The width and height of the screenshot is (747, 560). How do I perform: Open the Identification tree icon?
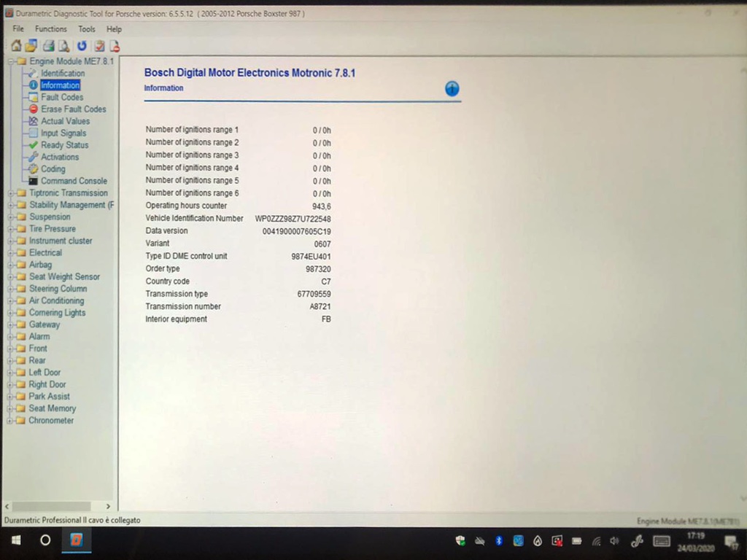(33, 73)
